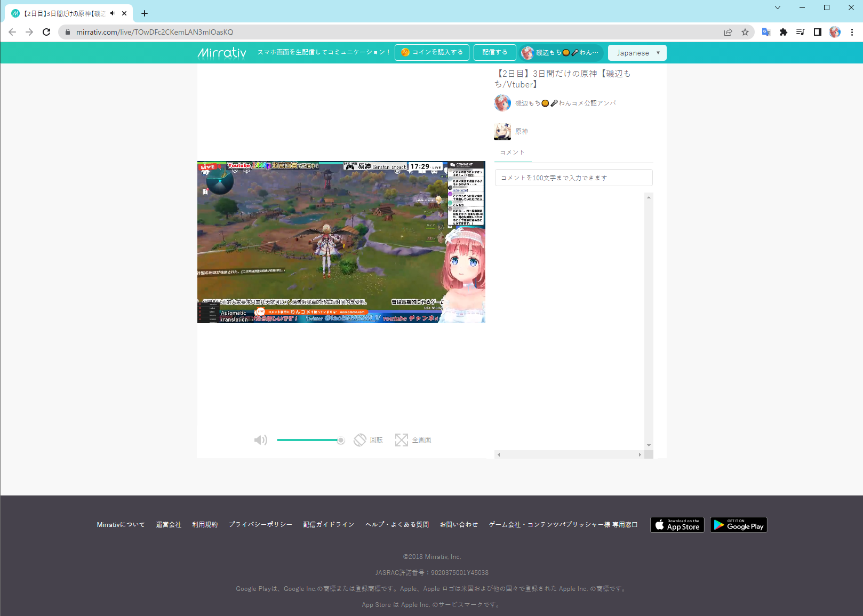Open Chrome three-dot menu
The image size is (863, 616).
click(x=852, y=32)
